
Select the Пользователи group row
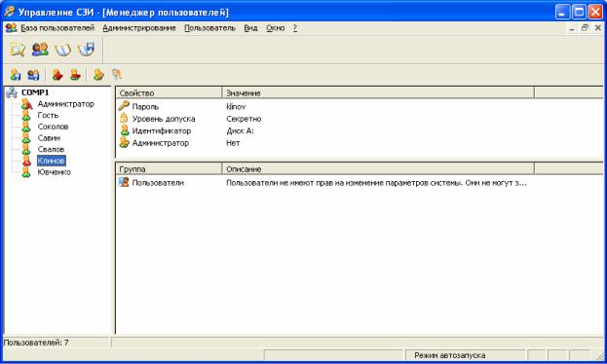click(360, 183)
